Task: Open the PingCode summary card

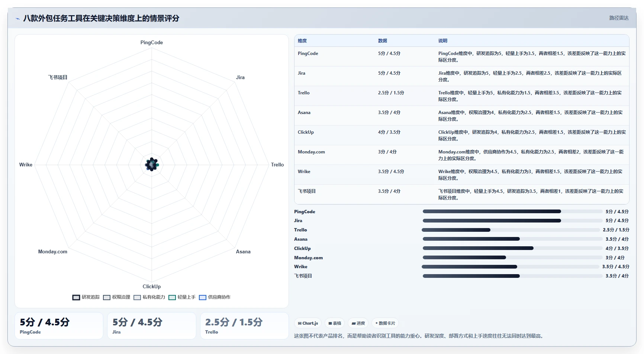Action: (59, 326)
